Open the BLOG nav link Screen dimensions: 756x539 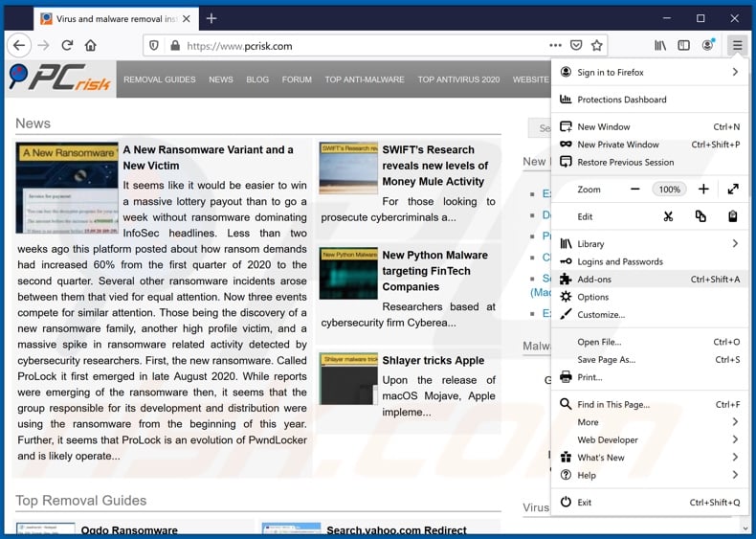coord(257,79)
